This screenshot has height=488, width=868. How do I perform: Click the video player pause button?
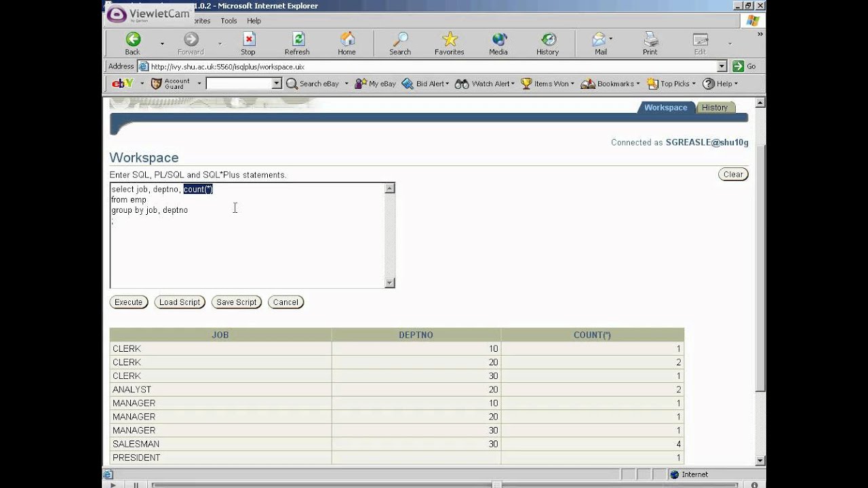tap(136, 485)
